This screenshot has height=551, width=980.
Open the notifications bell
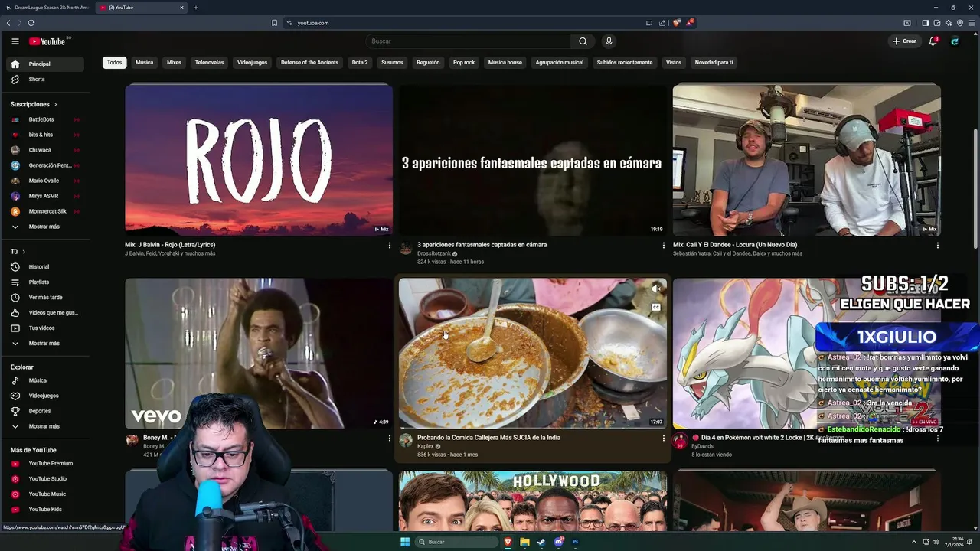(933, 41)
